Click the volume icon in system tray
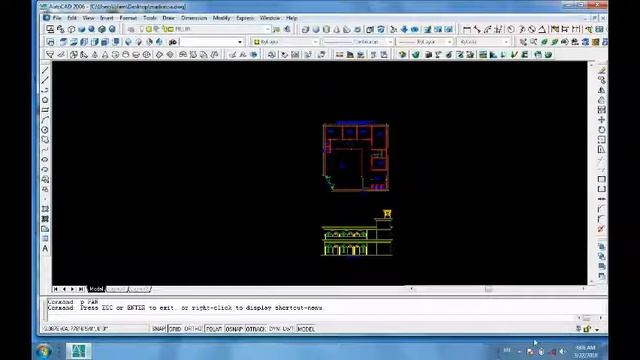Viewport: 640px width, 360px height. (562, 351)
